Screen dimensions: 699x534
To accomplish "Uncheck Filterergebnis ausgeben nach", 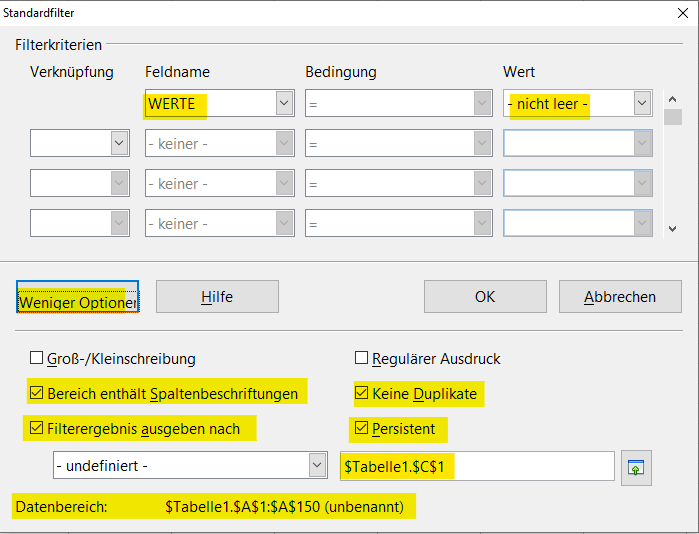I will pos(37,429).
